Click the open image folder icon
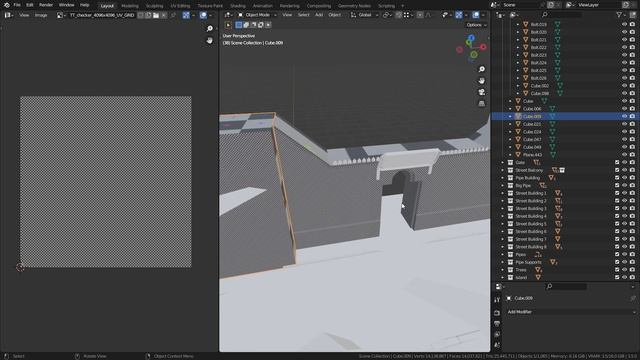This screenshot has width=640, height=360. [156, 15]
